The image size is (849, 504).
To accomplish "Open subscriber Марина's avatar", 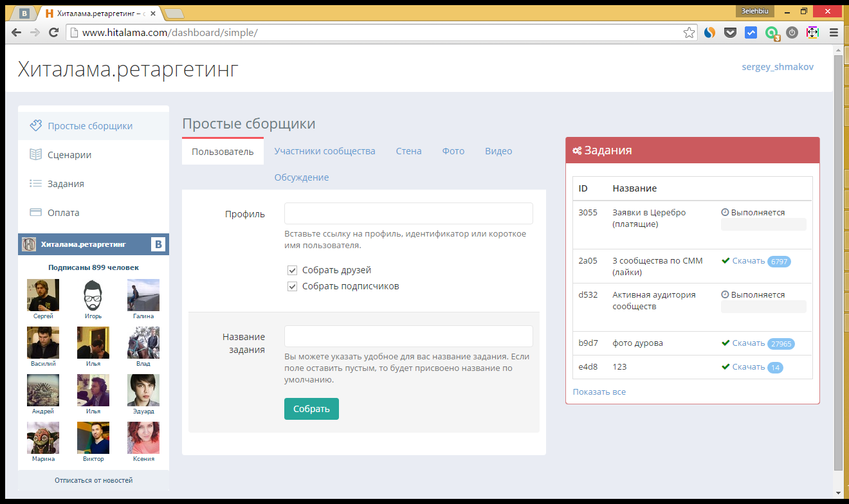I will [43, 438].
